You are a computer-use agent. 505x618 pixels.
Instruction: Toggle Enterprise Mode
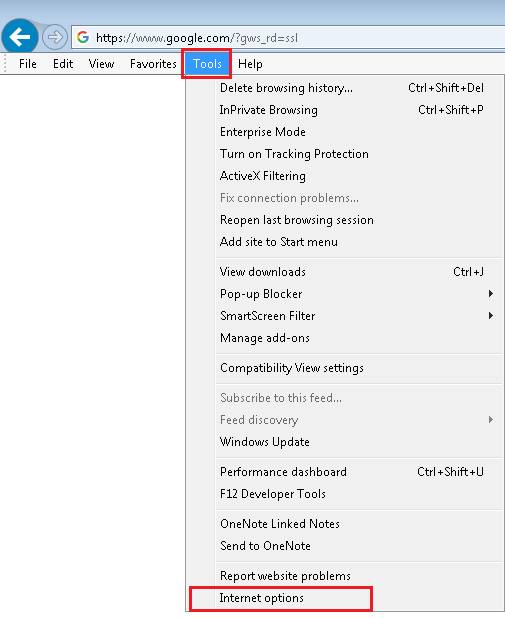(345, 132)
